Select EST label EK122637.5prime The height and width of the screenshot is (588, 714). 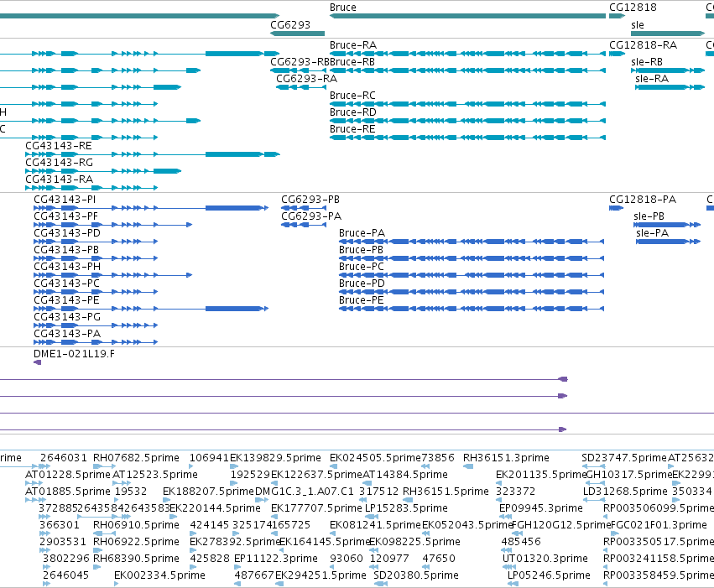coord(316,475)
